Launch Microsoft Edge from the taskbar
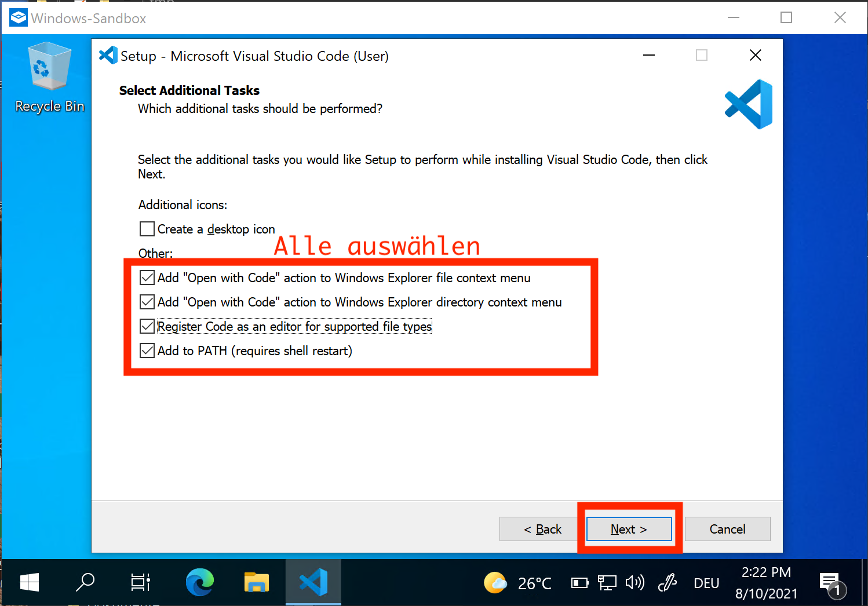This screenshot has height=606, width=868. coord(200,582)
